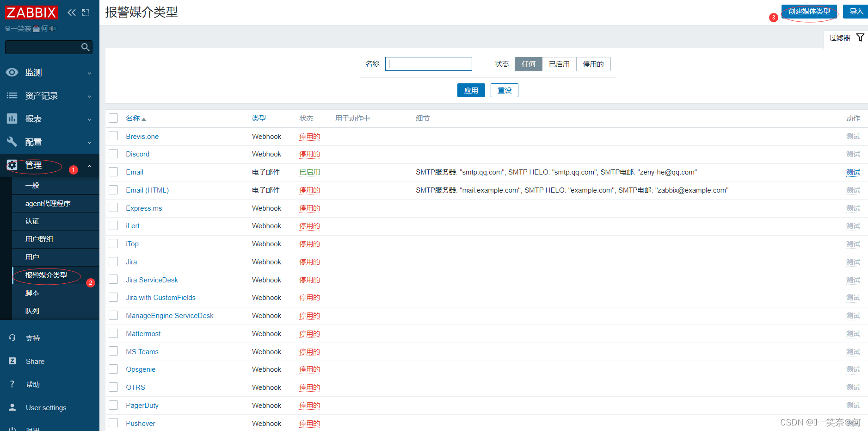This screenshot has height=431, width=868.
Task: Click the 应用 filter button
Action: click(471, 90)
